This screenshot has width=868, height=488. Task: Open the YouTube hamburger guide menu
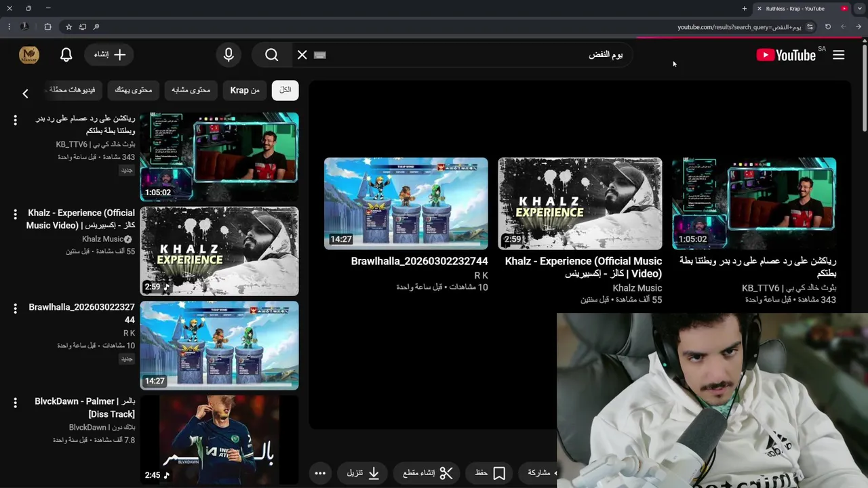tap(839, 55)
